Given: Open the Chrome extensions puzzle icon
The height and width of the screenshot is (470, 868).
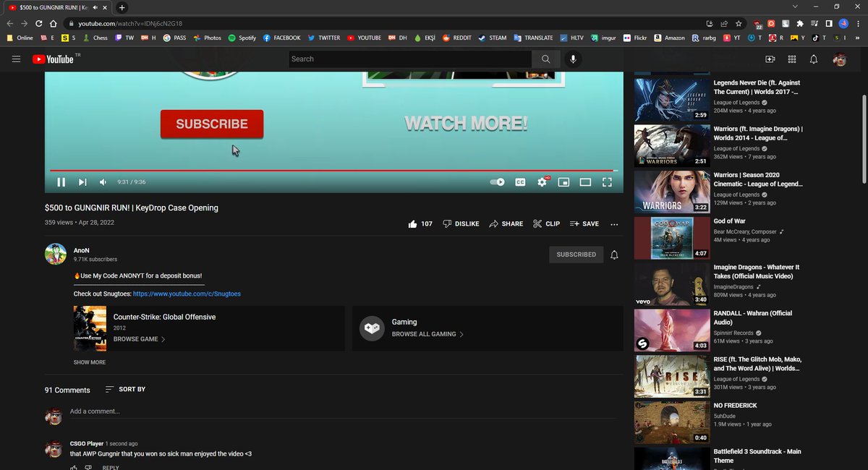Looking at the screenshot, I should pyautogui.click(x=800, y=23).
